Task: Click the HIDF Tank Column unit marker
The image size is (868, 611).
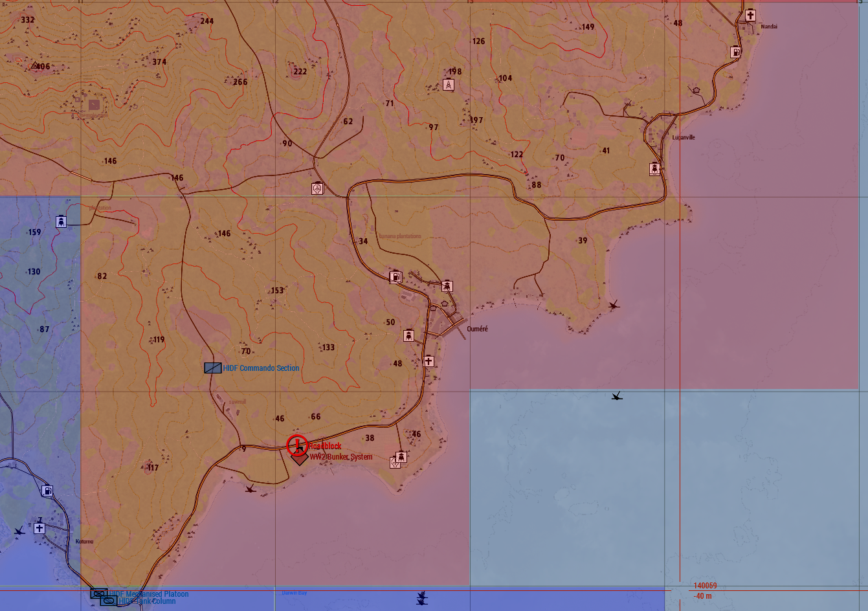Action: coord(108,601)
